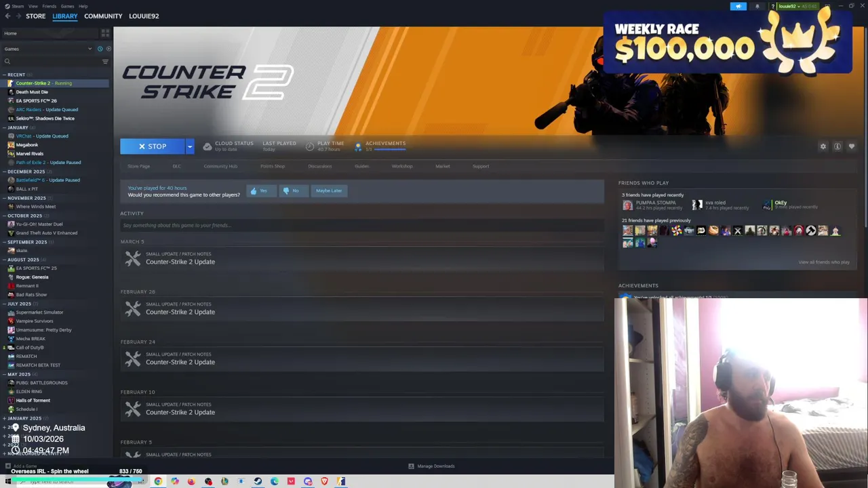Click the grid view icon beside Home
Image resolution: width=868 pixels, height=488 pixels.
coord(105,33)
